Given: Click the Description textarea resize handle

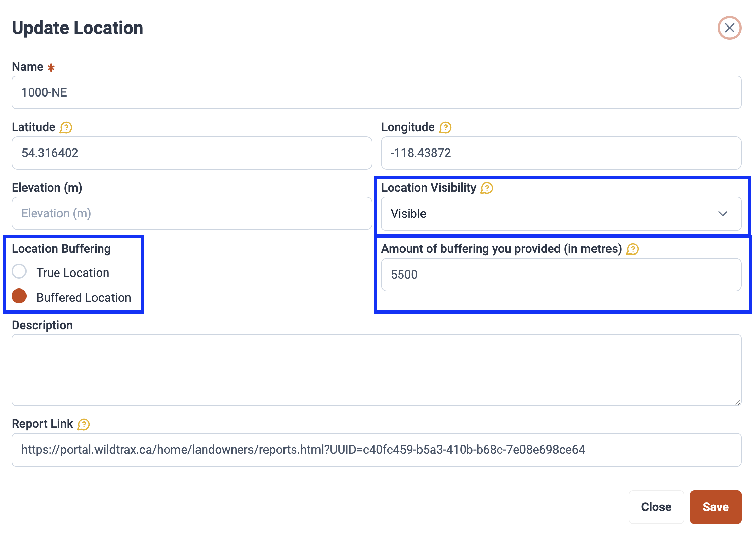Looking at the screenshot, I should pos(738,402).
